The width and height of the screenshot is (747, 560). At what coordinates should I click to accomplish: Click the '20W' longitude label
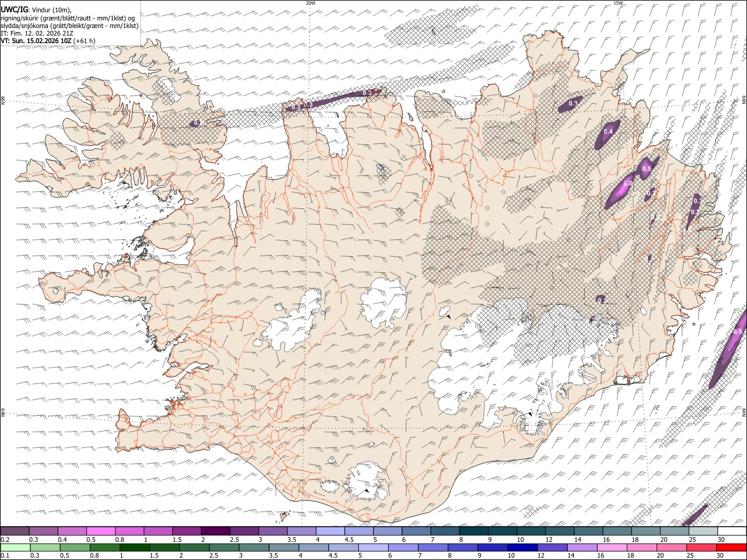(310, 3)
